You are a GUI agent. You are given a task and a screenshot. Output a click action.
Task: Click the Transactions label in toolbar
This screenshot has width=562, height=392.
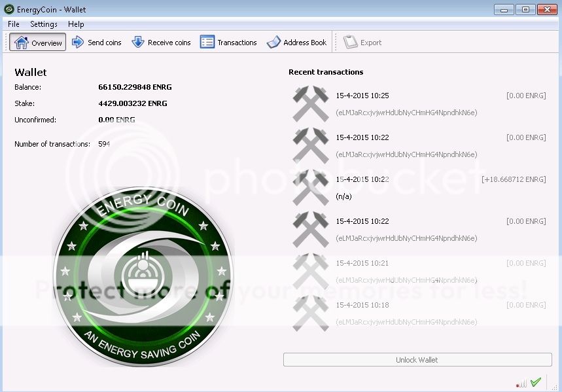click(x=237, y=43)
